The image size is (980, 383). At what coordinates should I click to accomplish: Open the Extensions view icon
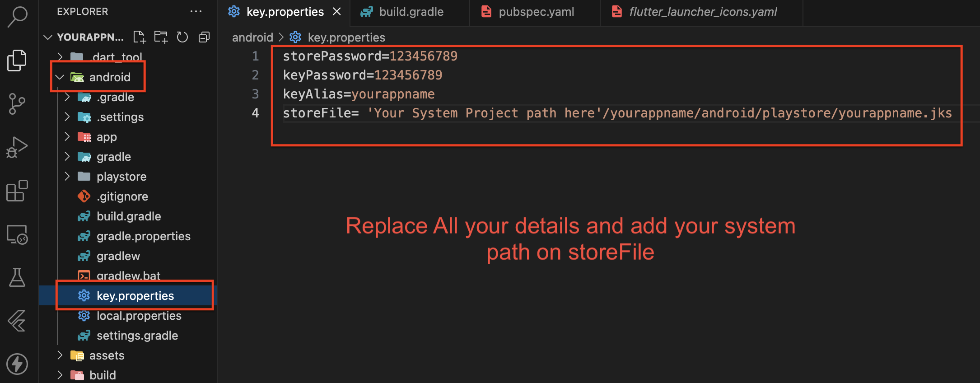(17, 191)
